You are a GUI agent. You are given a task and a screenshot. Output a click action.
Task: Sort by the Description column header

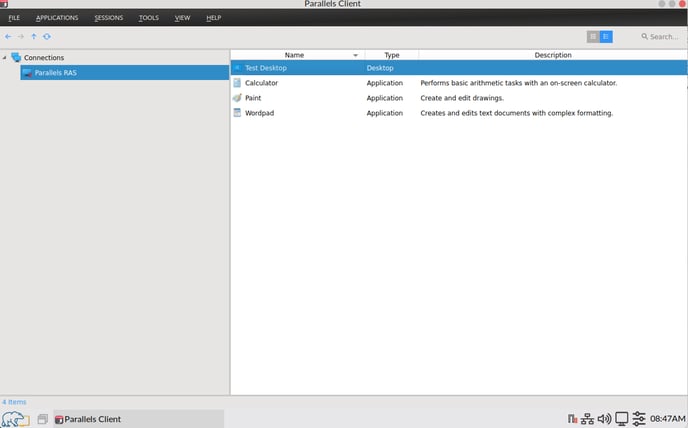click(553, 55)
